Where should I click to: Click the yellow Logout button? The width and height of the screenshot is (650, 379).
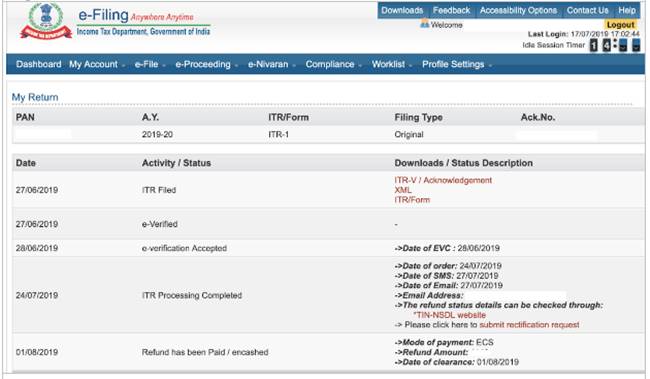pos(620,24)
